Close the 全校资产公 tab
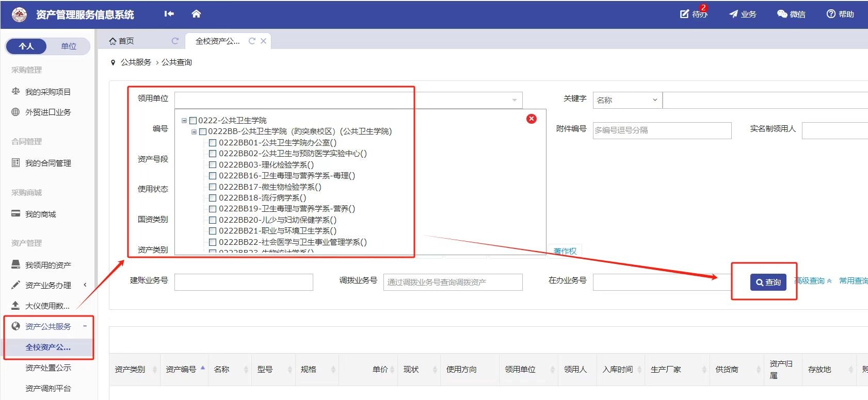This screenshot has width=868, height=400. point(263,41)
